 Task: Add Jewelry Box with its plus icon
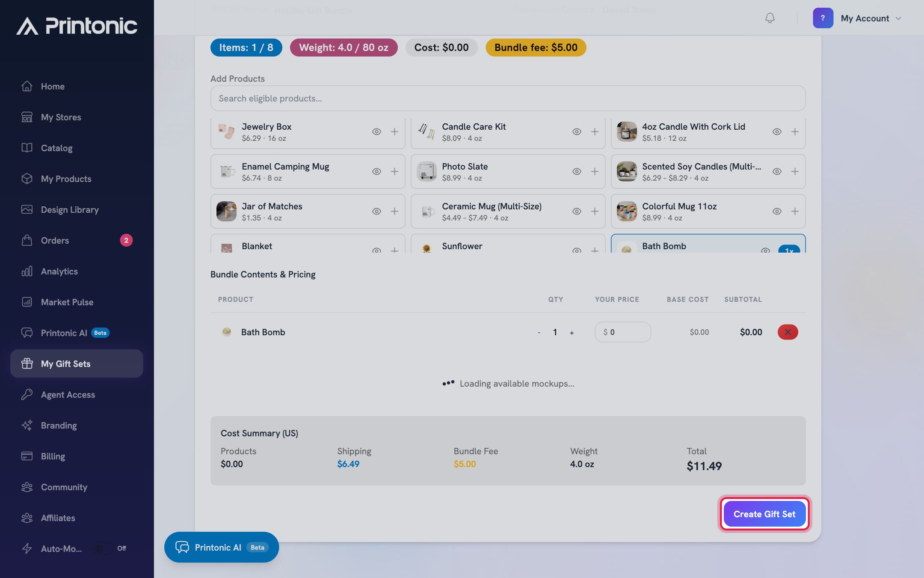click(x=394, y=132)
